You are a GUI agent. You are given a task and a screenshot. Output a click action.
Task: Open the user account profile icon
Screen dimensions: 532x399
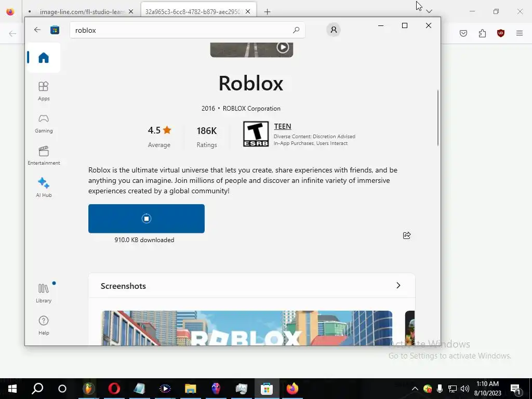pos(334,30)
